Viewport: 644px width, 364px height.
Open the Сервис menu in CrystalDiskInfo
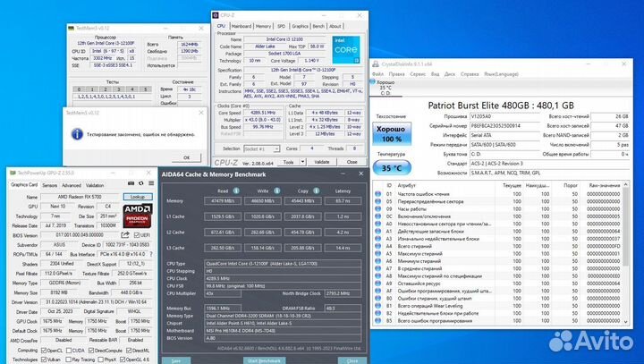418,74
